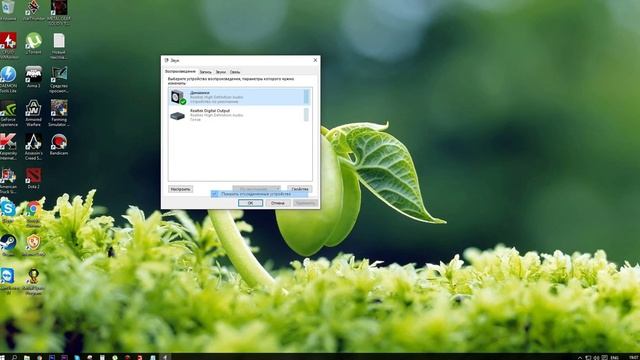The image size is (640, 360).
Task: Select the Realtek Digital Output device row
Action: (x=240, y=115)
